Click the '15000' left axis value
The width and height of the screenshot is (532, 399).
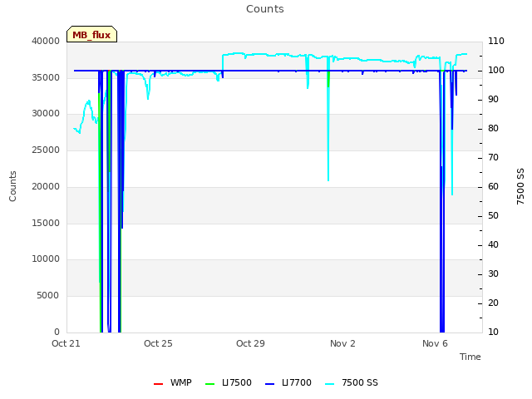click(x=46, y=224)
